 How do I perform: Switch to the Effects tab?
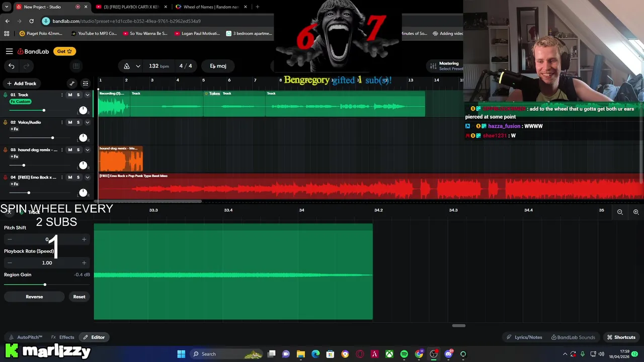[x=62, y=337]
